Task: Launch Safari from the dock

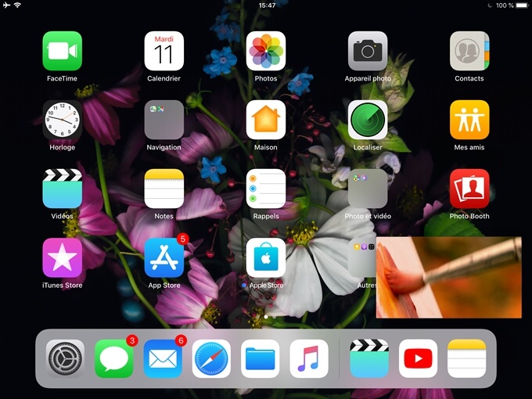Action: (x=211, y=358)
